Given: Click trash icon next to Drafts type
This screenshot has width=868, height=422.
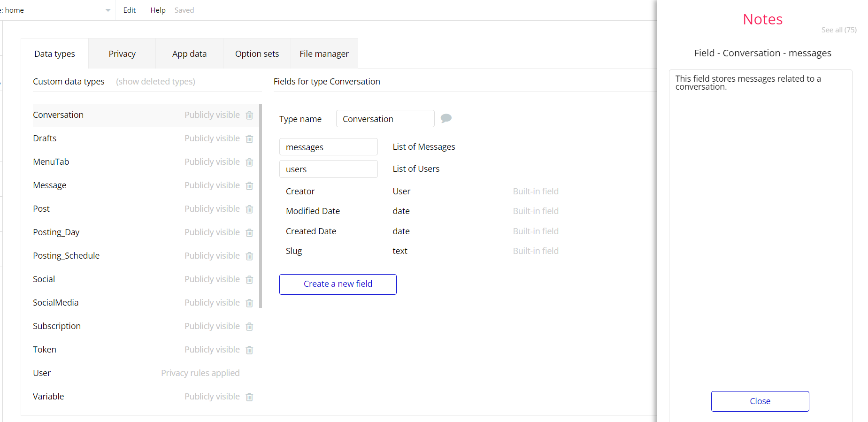Looking at the screenshot, I should tap(249, 138).
